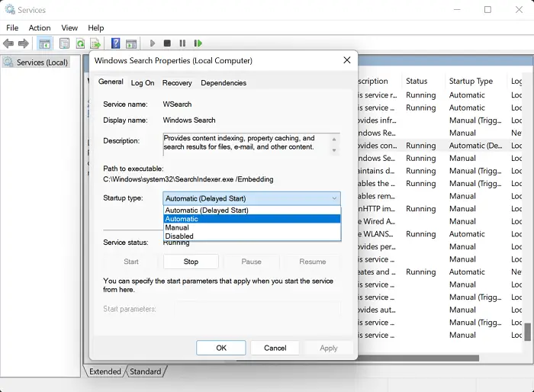Open the Help question mark icon
This screenshot has height=392, width=534.
click(116, 43)
